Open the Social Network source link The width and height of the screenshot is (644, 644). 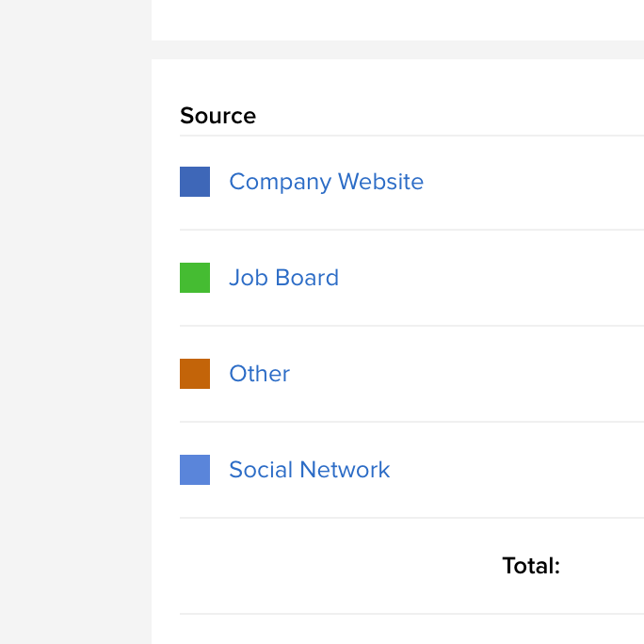click(x=309, y=470)
